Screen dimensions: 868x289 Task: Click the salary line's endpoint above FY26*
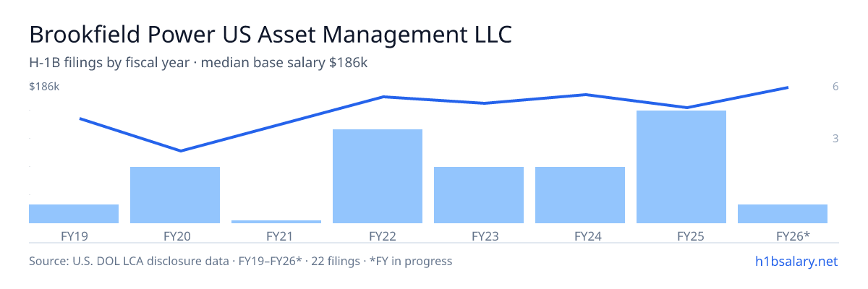point(787,87)
